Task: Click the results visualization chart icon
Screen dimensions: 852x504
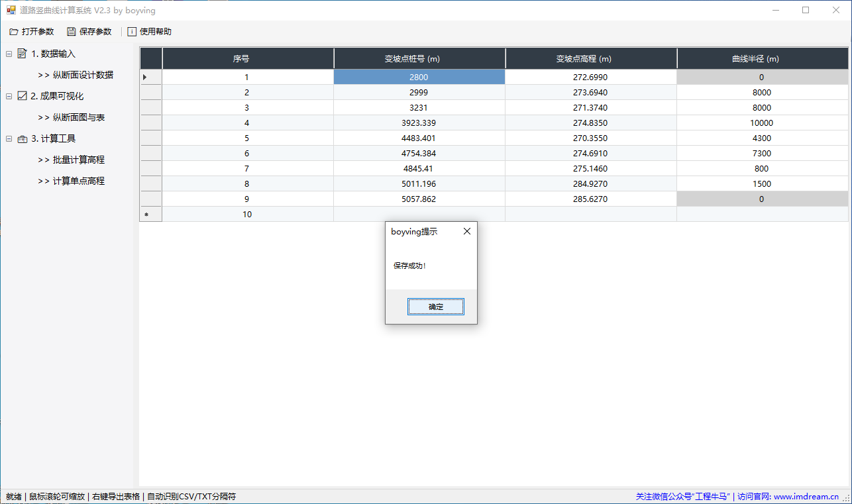Action: pyautogui.click(x=23, y=96)
